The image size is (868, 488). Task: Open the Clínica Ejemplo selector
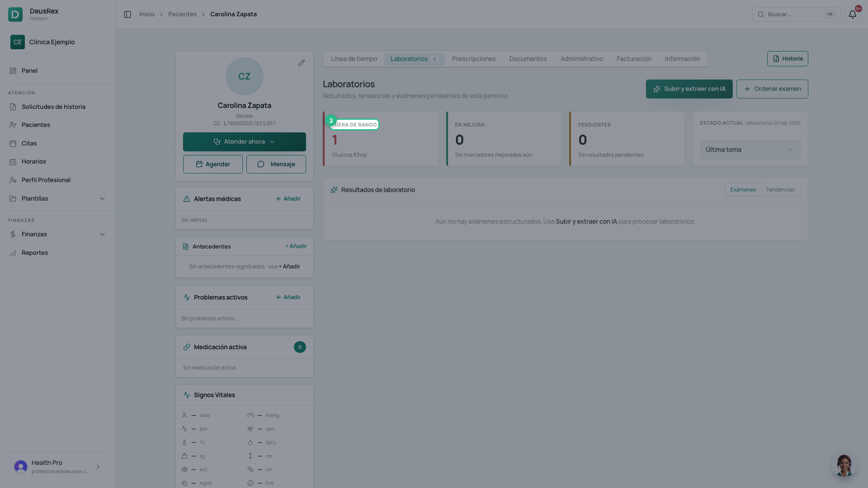coord(57,42)
